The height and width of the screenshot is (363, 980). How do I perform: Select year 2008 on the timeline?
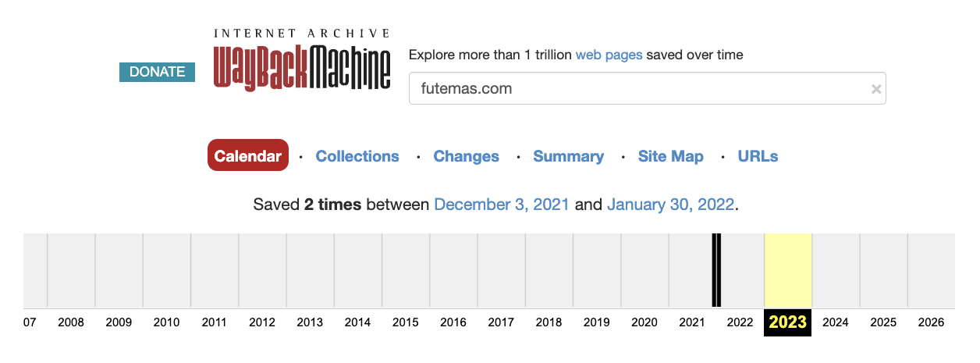[71, 322]
